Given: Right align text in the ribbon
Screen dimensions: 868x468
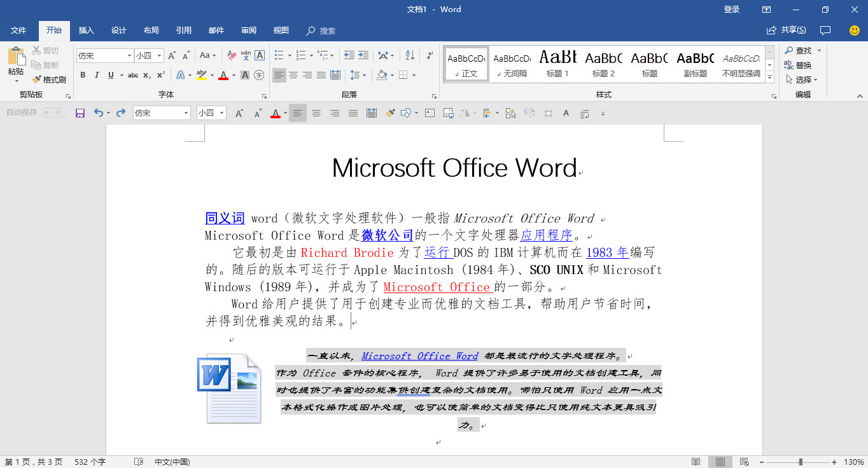Looking at the screenshot, I should [x=307, y=75].
